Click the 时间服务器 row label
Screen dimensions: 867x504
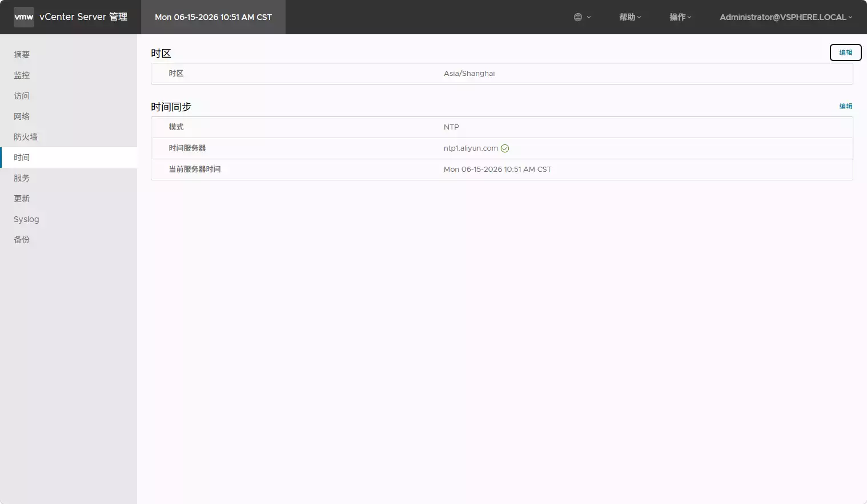point(187,148)
